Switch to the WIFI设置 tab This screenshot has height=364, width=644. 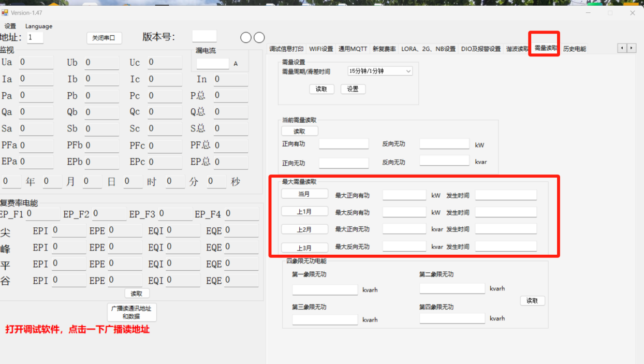click(x=321, y=49)
